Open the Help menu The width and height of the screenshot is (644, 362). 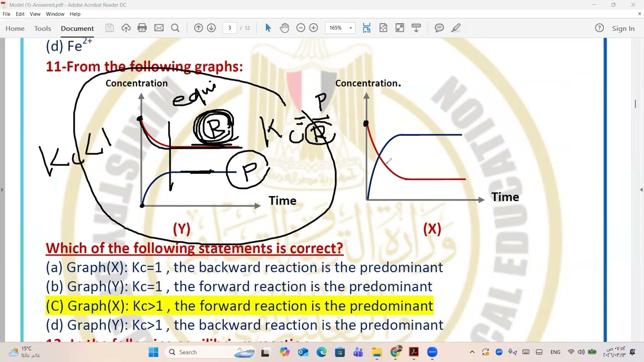click(75, 14)
